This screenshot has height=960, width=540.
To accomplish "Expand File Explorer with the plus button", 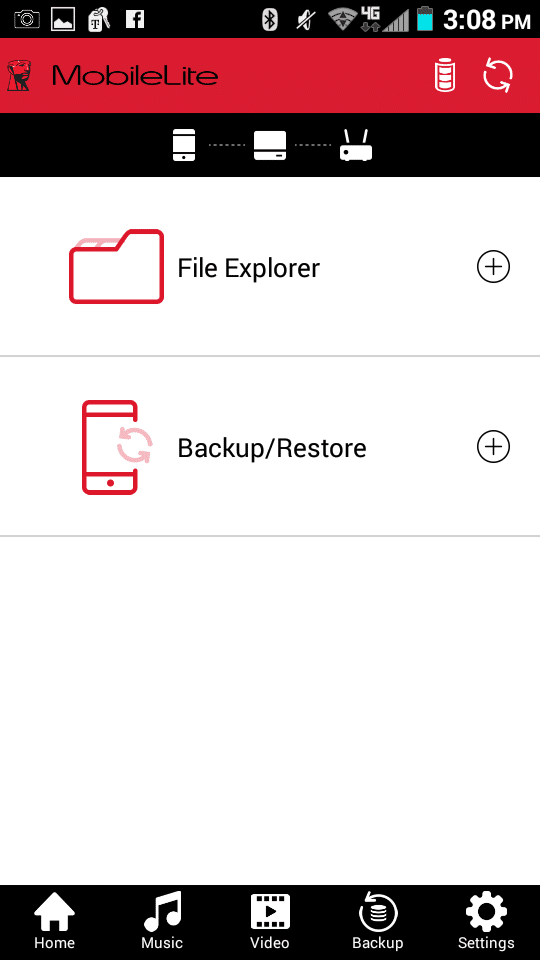I will click(493, 267).
